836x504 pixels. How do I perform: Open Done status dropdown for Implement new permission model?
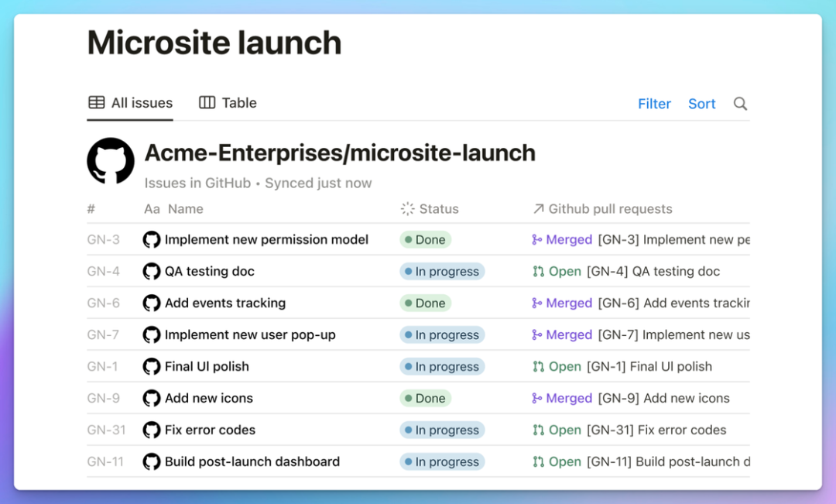[425, 240]
